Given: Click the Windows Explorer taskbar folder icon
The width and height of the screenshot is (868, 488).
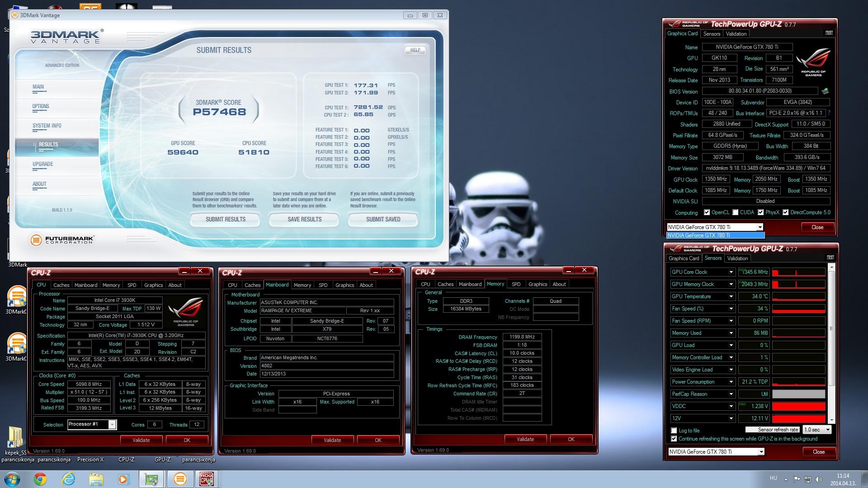Looking at the screenshot, I should [96, 479].
